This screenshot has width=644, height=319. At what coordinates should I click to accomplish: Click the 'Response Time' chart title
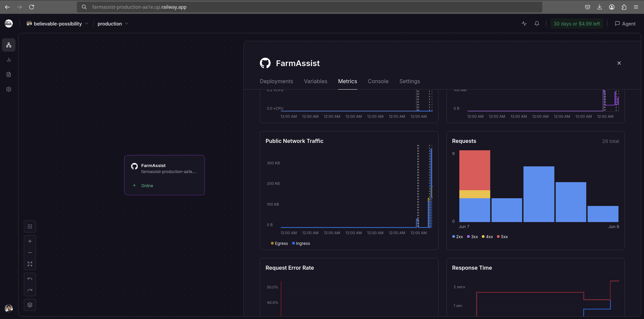pyautogui.click(x=472, y=268)
